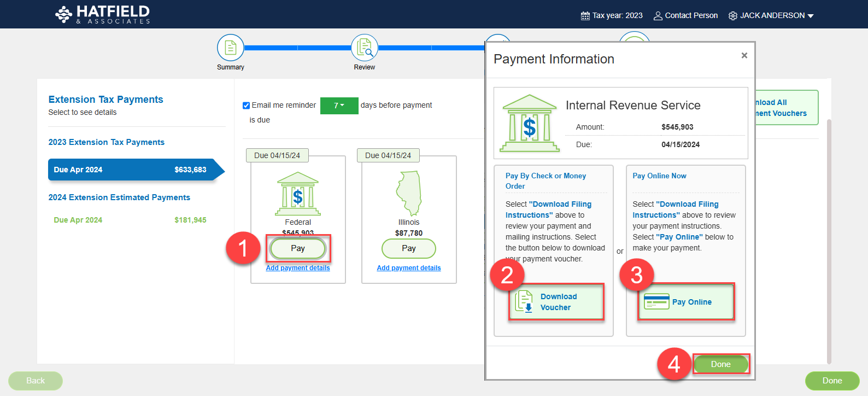Click the Extension Tax Payments title

tap(105, 100)
